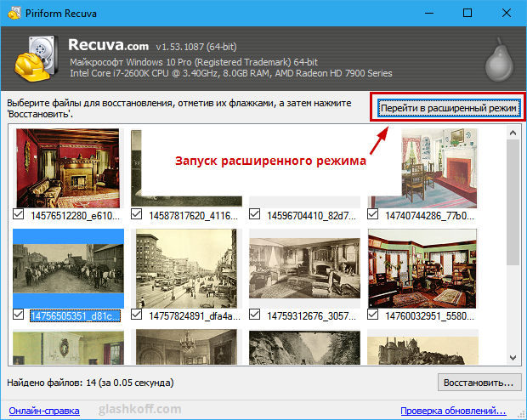527x420 pixels.
Task: Select the green room thumbnail 14760032951
Action: pos(422,269)
